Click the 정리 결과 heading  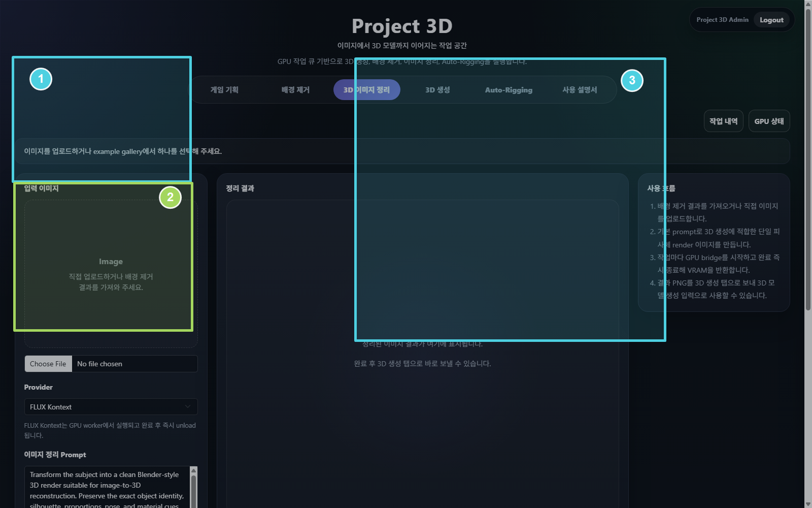pyautogui.click(x=240, y=188)
